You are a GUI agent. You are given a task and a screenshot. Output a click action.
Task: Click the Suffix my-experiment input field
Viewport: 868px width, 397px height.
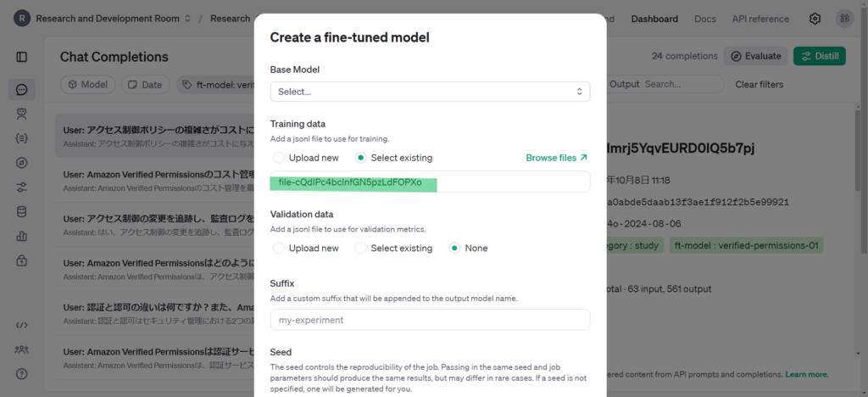[430, 320]
